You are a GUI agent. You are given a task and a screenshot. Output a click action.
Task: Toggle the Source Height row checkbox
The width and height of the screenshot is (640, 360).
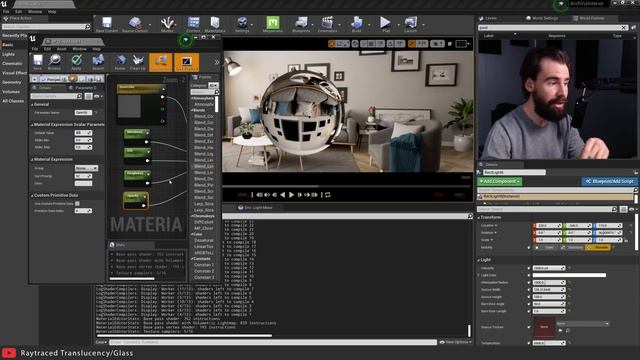pos(529,297)
